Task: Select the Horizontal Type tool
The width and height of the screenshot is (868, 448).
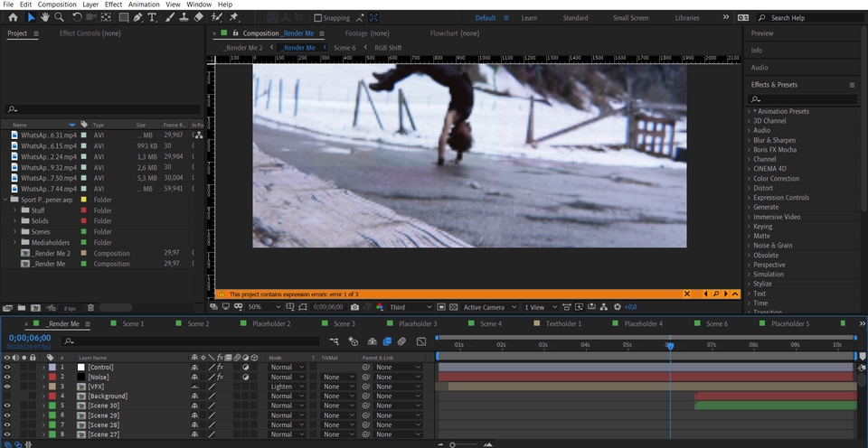Action: 152,17
